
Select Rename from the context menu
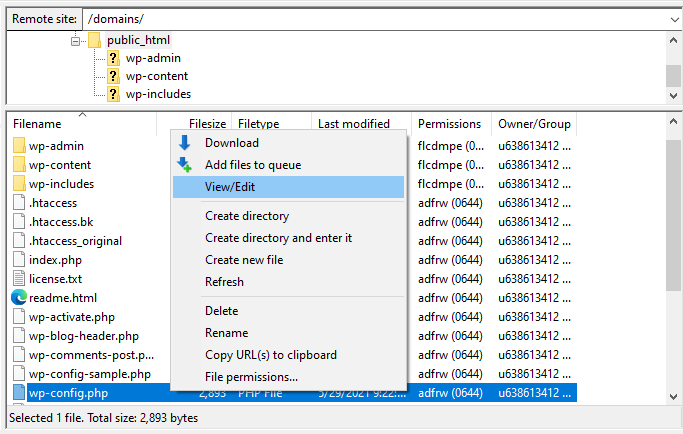[226, 333]
